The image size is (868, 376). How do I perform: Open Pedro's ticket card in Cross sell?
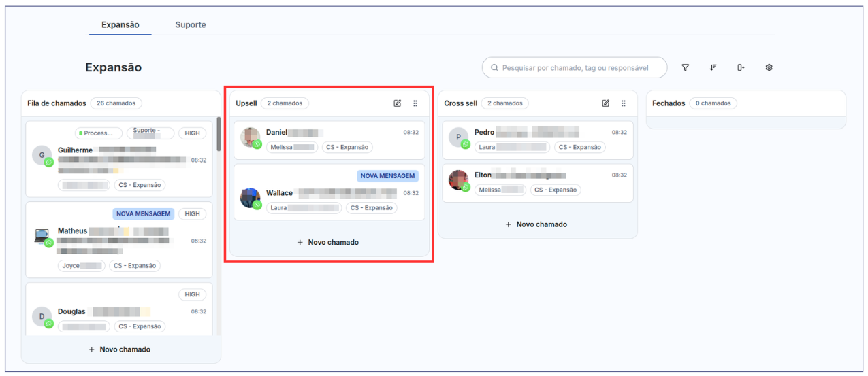537,139
